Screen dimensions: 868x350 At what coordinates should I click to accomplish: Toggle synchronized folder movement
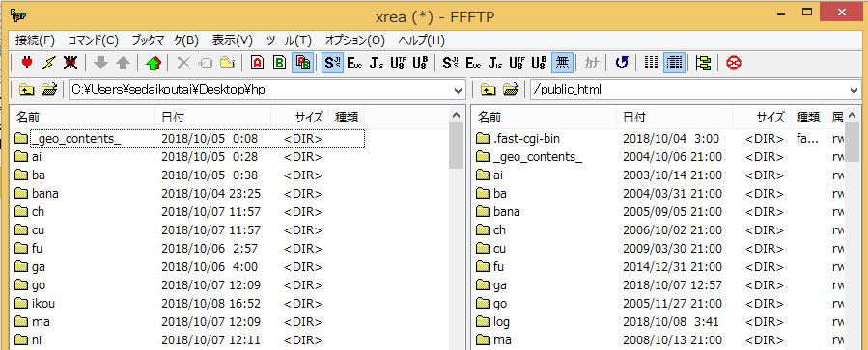point(704,63)
